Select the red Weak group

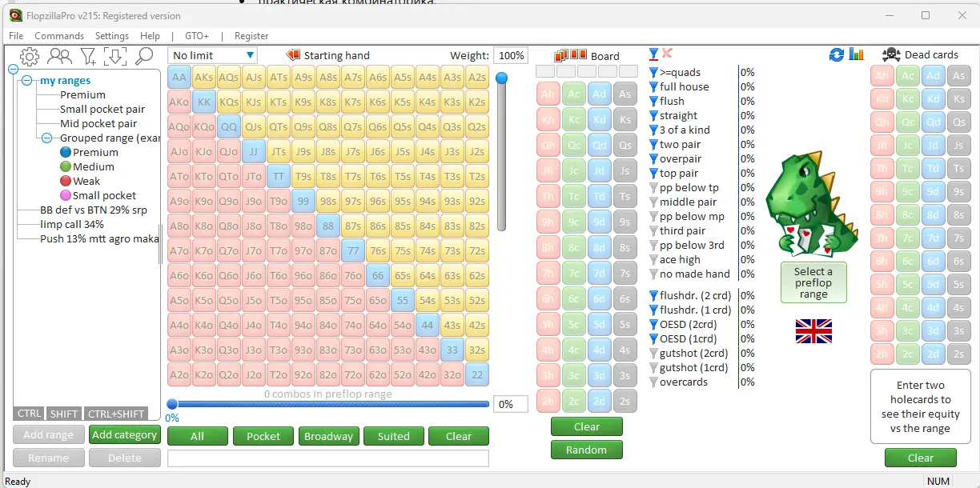pos(66,181)
